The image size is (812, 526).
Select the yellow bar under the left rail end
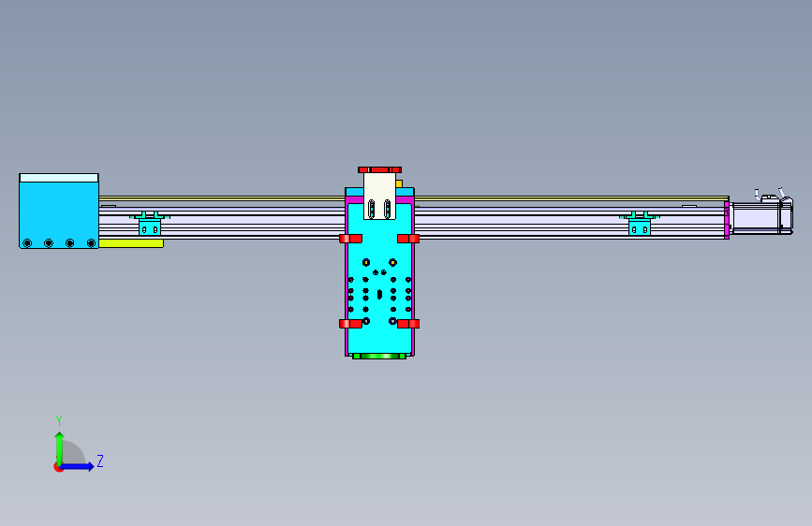pyautogui.click(x=131, y=243)
